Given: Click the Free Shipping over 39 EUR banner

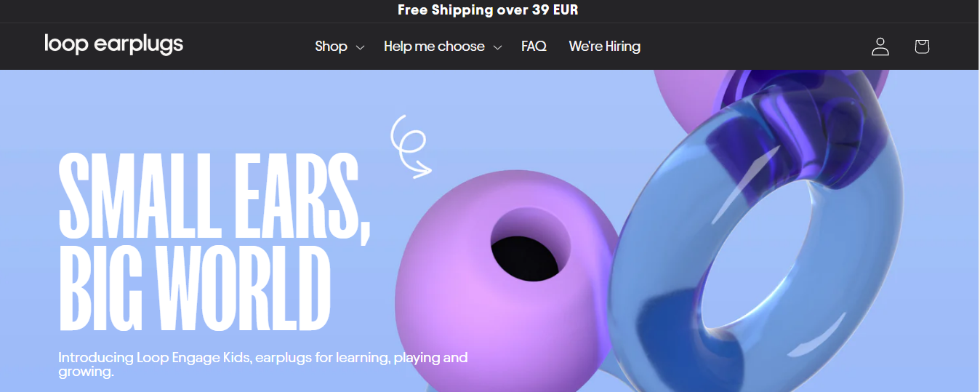Looking at the screenshot, I should [488, 10].
